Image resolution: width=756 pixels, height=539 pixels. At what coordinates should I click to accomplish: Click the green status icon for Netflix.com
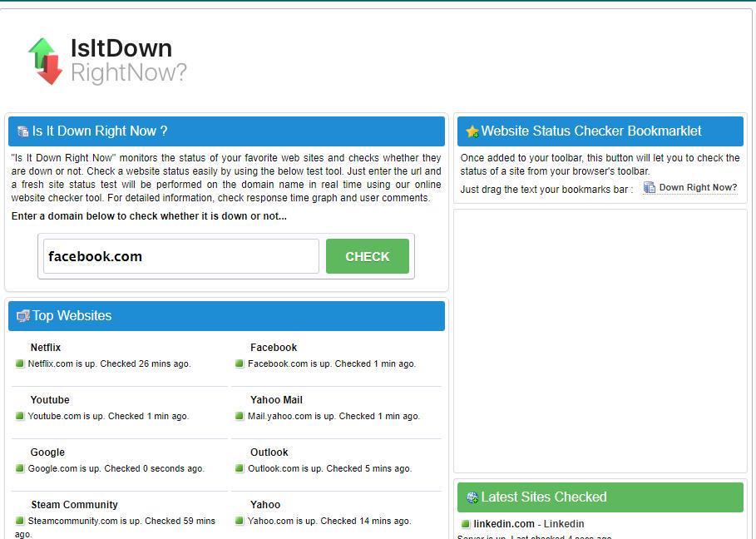[20, 363]
